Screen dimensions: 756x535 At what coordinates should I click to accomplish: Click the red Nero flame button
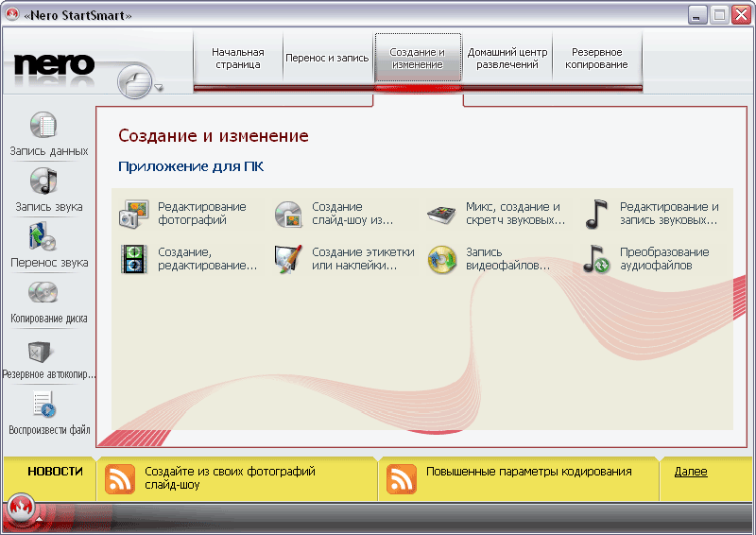21,508
